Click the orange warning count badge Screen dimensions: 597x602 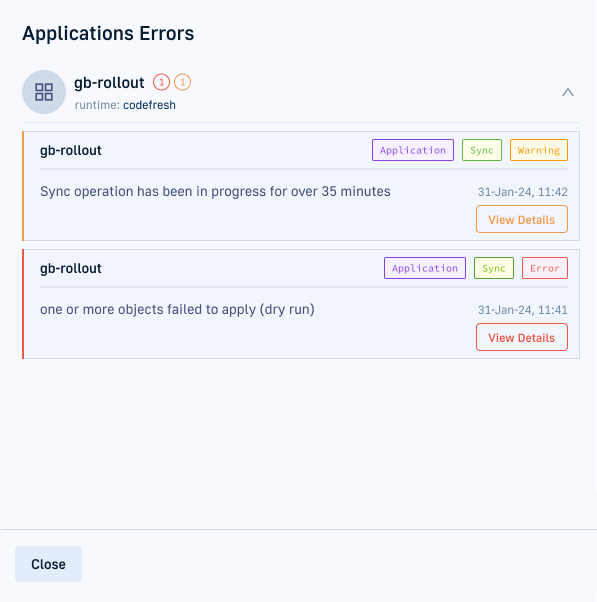pyautogui.click(x=182, y=82)
